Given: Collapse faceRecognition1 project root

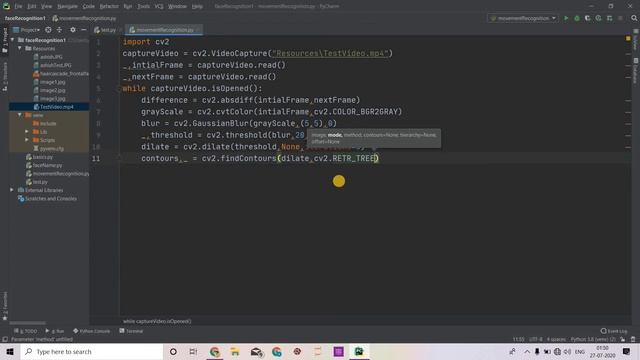Looking at the screenshot, I should pos(13,40).
